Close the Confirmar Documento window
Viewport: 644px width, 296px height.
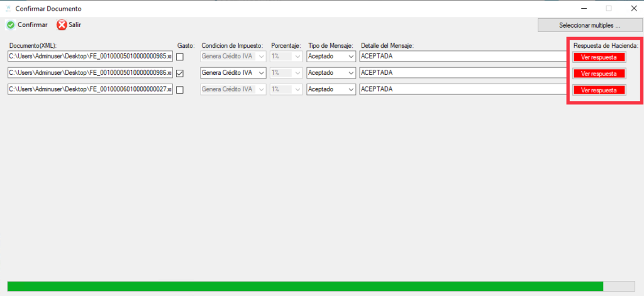coord(632,9)
